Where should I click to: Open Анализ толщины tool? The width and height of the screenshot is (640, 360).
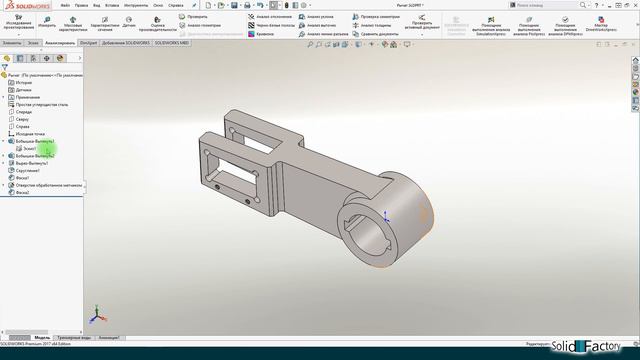(x=371, y=25)
